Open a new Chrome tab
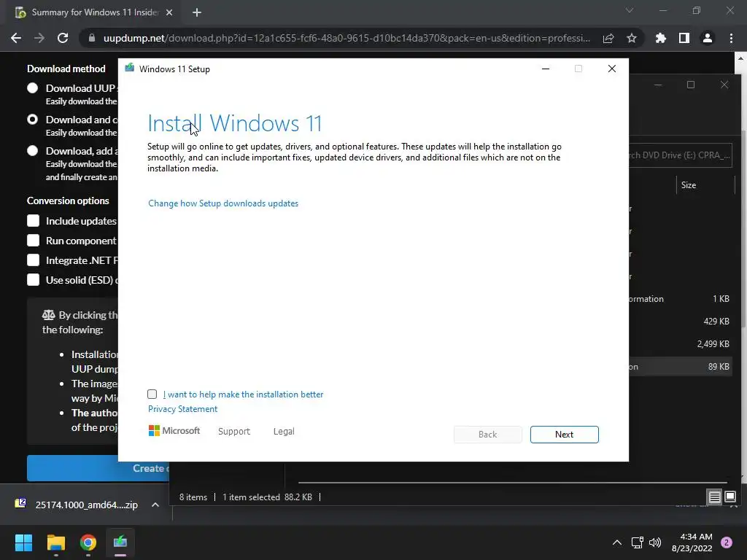747x560 pixels. (x=197, y=12)
